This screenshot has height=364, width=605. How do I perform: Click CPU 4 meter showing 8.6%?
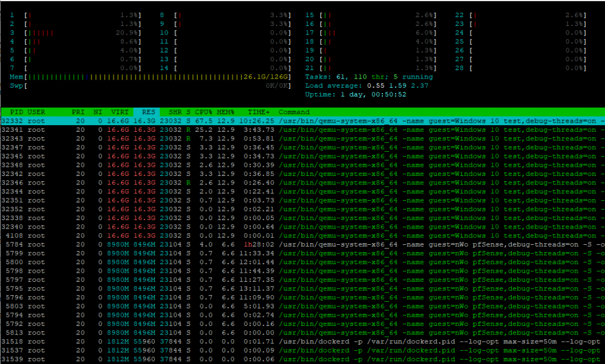[76, 42]
